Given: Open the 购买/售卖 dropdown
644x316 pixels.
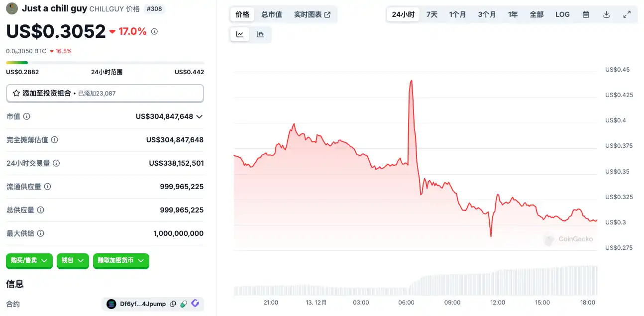Looking at the screenshot, I should click(x=29, y=260).
